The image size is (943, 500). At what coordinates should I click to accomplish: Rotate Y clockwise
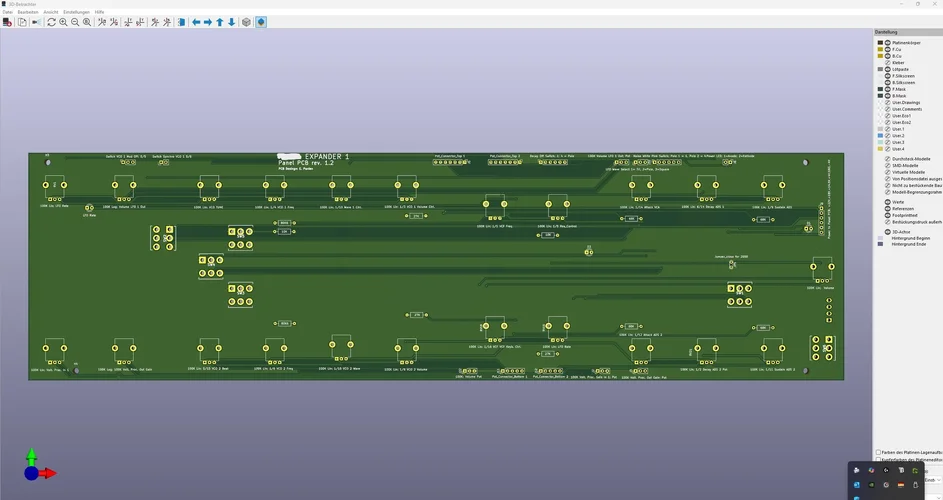point(128,22)
